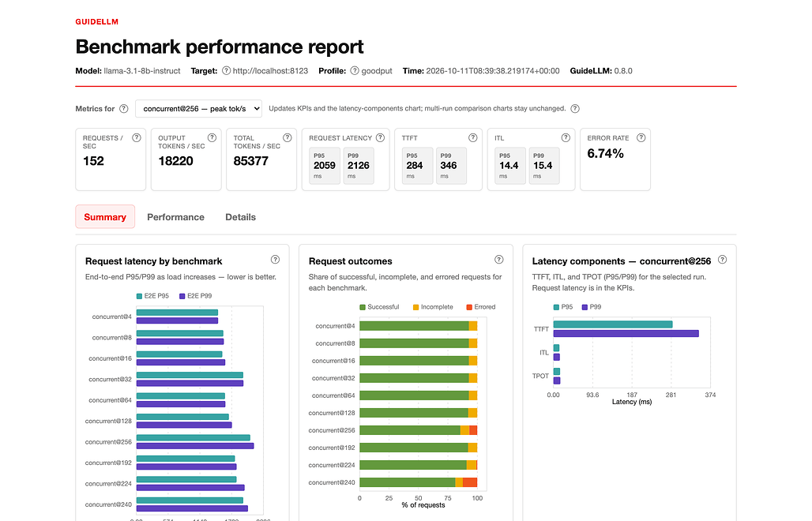Open help for Latency components chart

pyautogui.click(x=723, y=260)
